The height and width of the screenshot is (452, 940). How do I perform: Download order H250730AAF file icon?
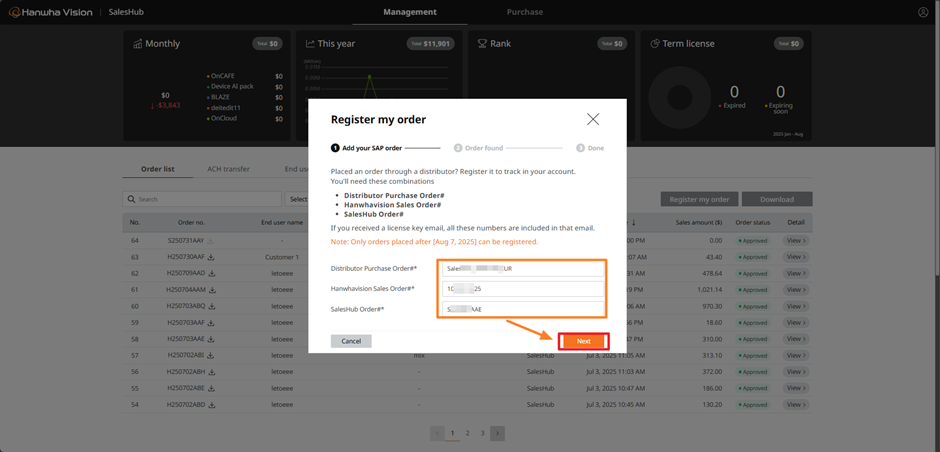click(212, 257)
